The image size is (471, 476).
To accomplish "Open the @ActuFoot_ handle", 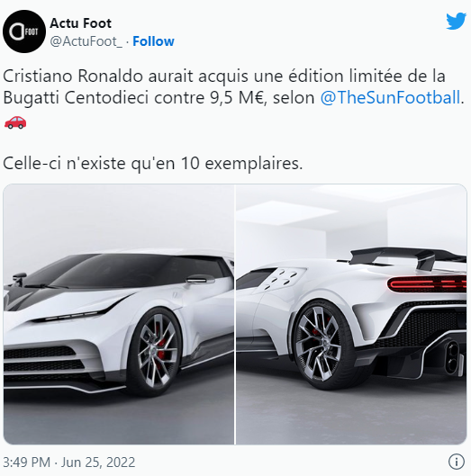I will [x=86, y=41].
